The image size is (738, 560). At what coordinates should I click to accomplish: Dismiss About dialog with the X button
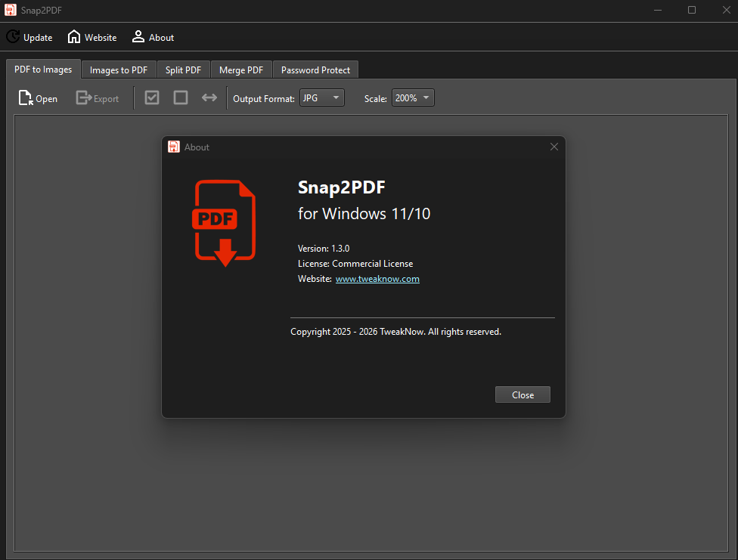click(x=554, y=147)
